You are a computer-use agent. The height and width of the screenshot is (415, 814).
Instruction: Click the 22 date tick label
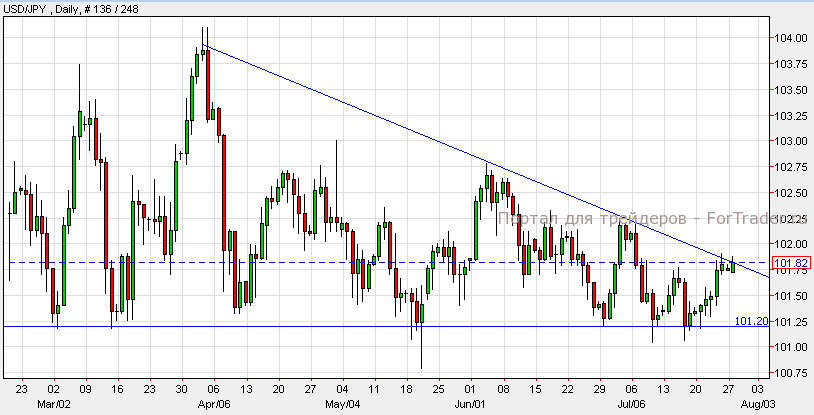[x=567, y=390]
